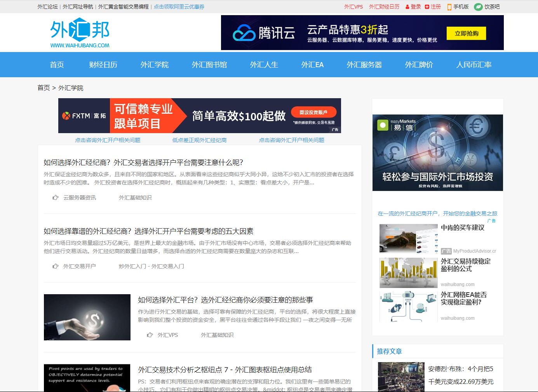Click the 外汇邦 site logo

[x=80, y=33]
